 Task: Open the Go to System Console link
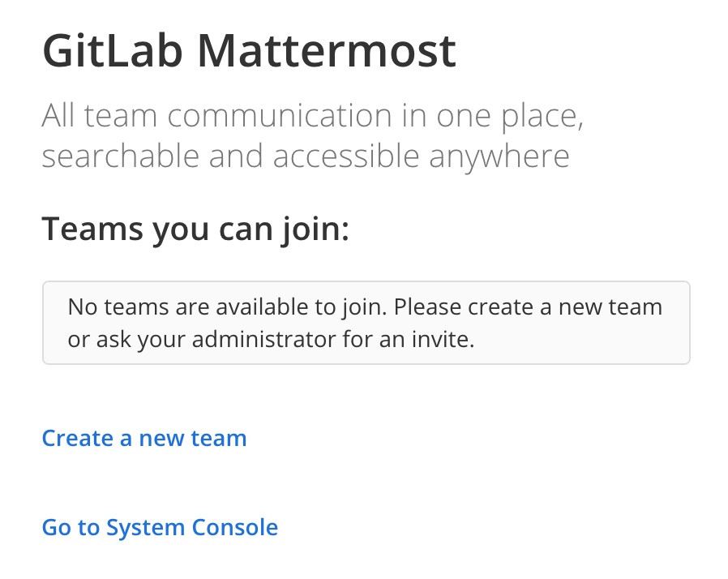(160, 528)
